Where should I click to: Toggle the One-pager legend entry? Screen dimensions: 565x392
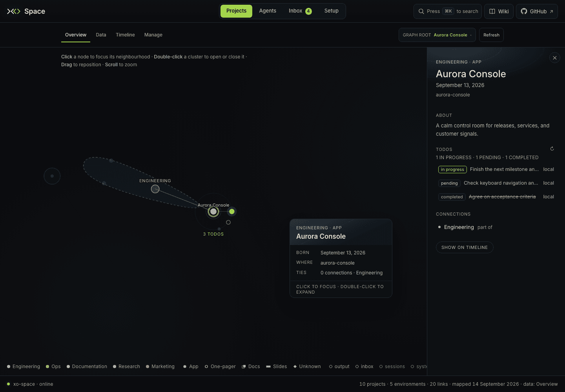[220, 367]
